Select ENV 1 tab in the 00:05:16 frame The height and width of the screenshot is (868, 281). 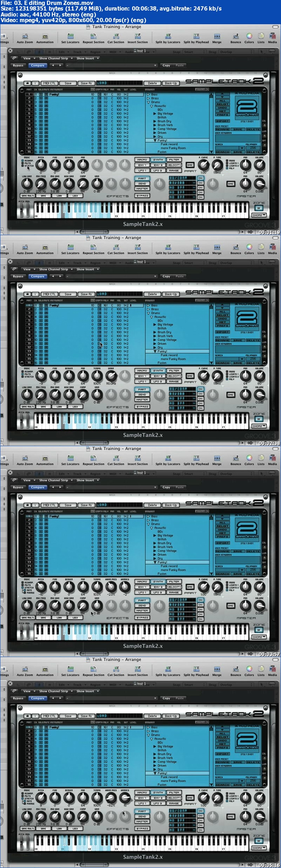pyautogui.click(x=142, y=798)
